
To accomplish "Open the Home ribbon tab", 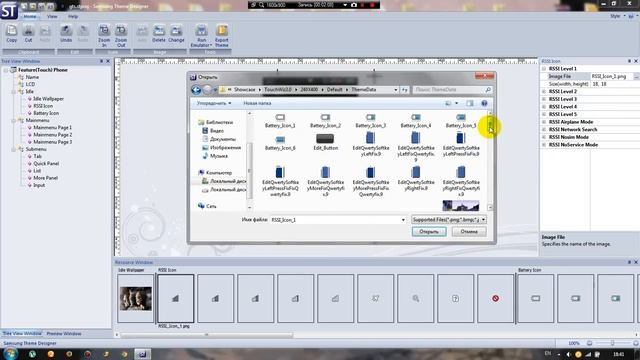I will [x=30, y=16].
